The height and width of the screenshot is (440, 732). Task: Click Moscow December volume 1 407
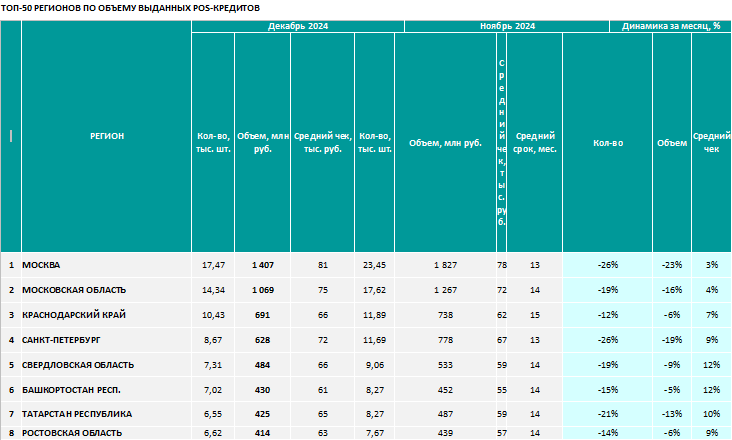pos(262,265)
